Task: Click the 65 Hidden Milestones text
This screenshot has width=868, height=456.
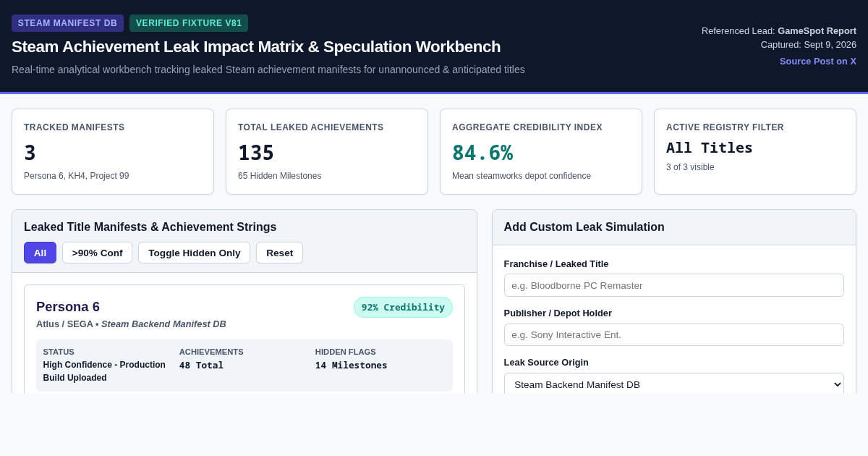Action: pos(279,176)
